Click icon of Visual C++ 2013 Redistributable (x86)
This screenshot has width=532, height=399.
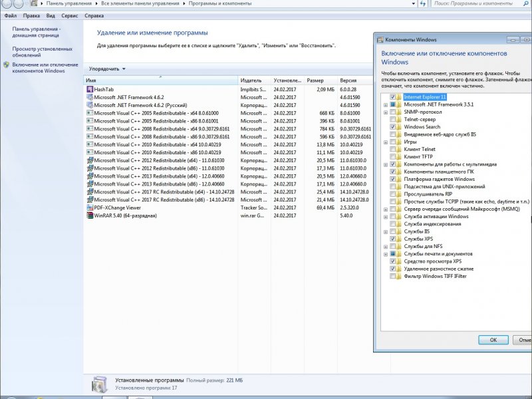point(90,184)
